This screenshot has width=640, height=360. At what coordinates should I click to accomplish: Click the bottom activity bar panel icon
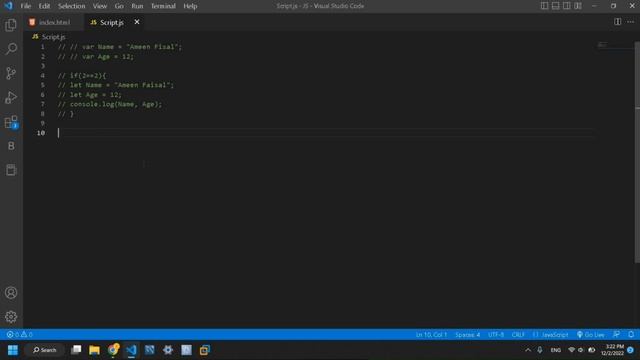point(11,170)
